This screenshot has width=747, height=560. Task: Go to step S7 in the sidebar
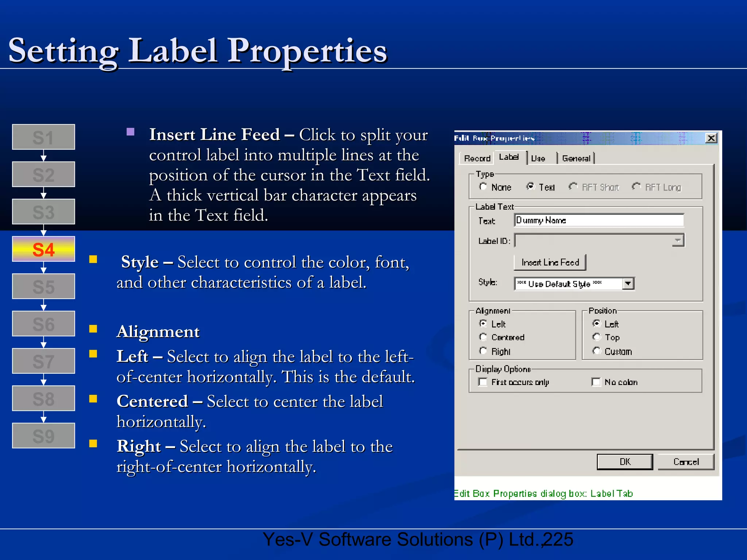point(43,361)
